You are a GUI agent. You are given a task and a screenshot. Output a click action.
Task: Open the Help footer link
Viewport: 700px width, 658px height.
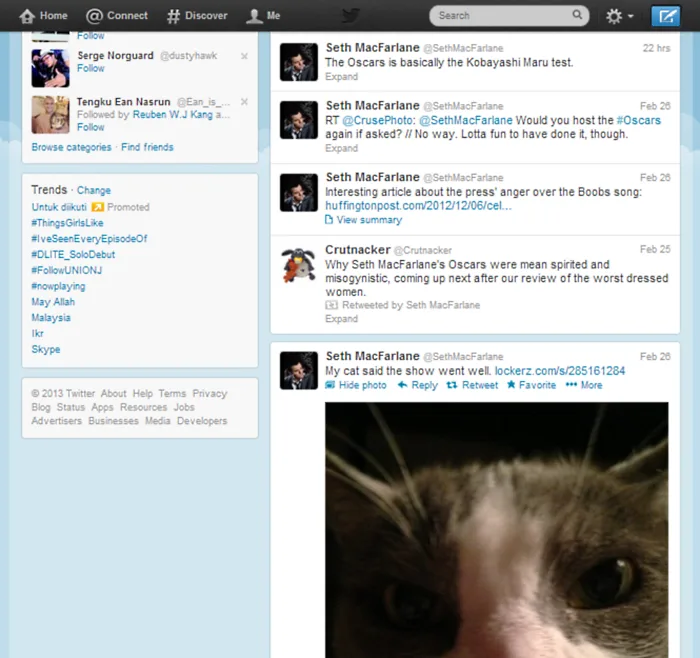tap(142, 394)
